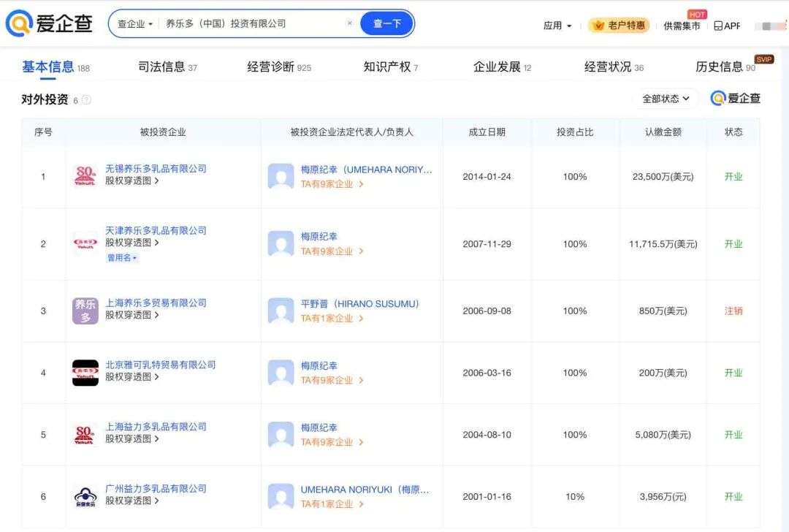Clear the search box using the × icon
789x532 pixels.
[x=350, y=23]
